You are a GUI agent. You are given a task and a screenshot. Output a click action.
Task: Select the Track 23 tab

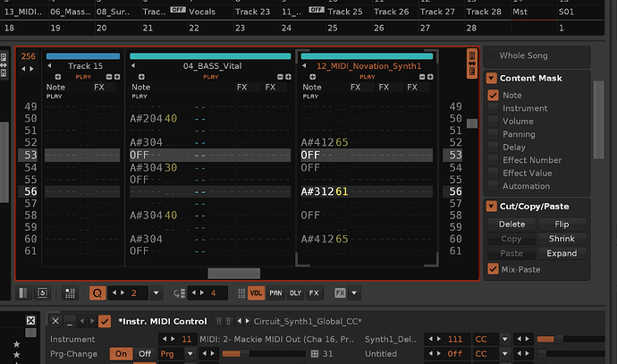[x=253, y=12]
